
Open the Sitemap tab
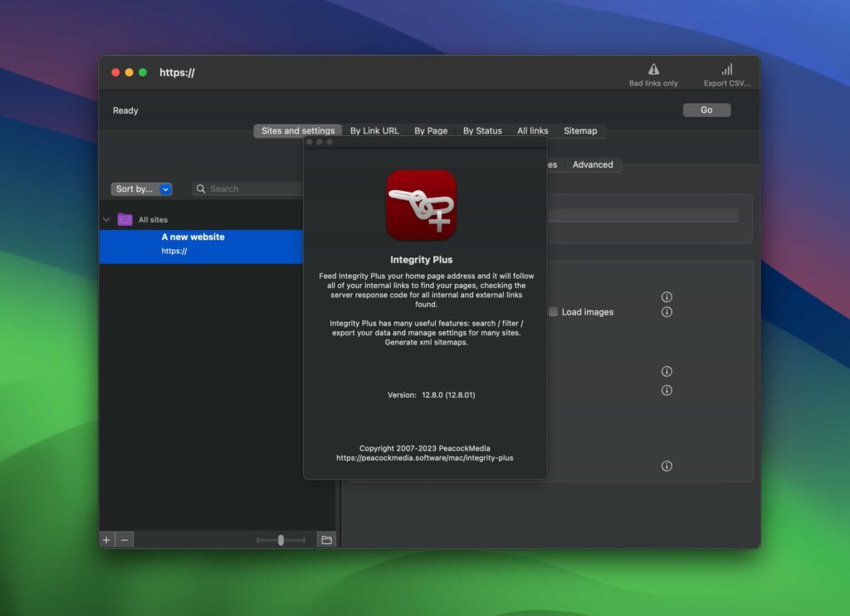click(x=580, y=130)
